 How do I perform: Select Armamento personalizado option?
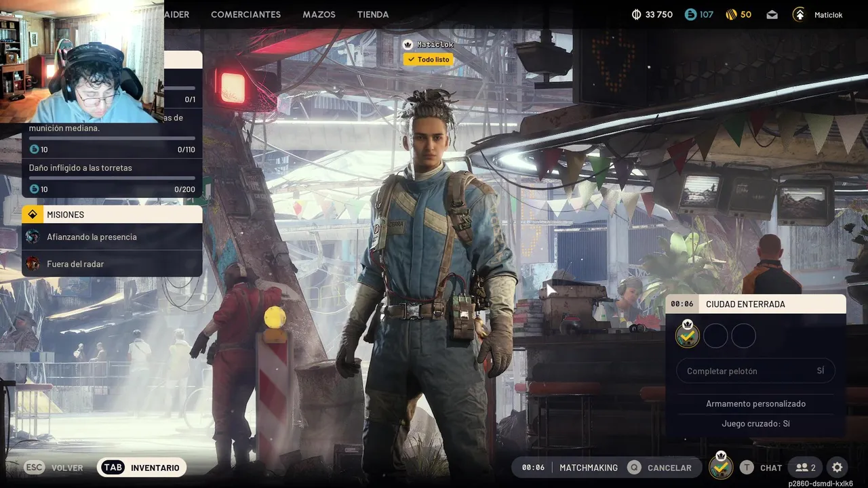755,403
